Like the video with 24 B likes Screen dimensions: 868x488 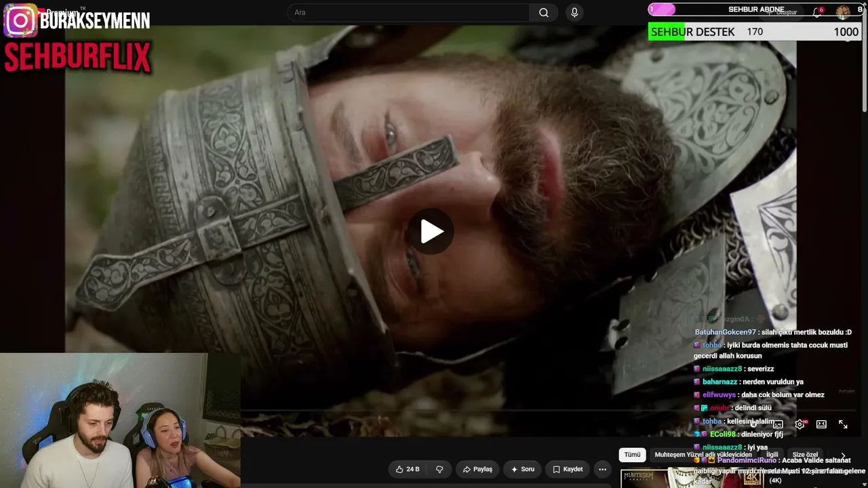pos(408,469)
